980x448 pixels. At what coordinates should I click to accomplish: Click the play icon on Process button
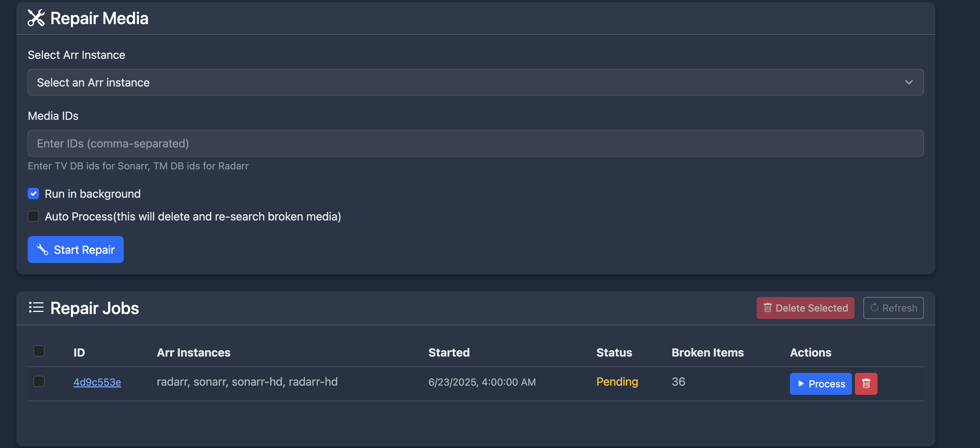click(x=801, y=383)
